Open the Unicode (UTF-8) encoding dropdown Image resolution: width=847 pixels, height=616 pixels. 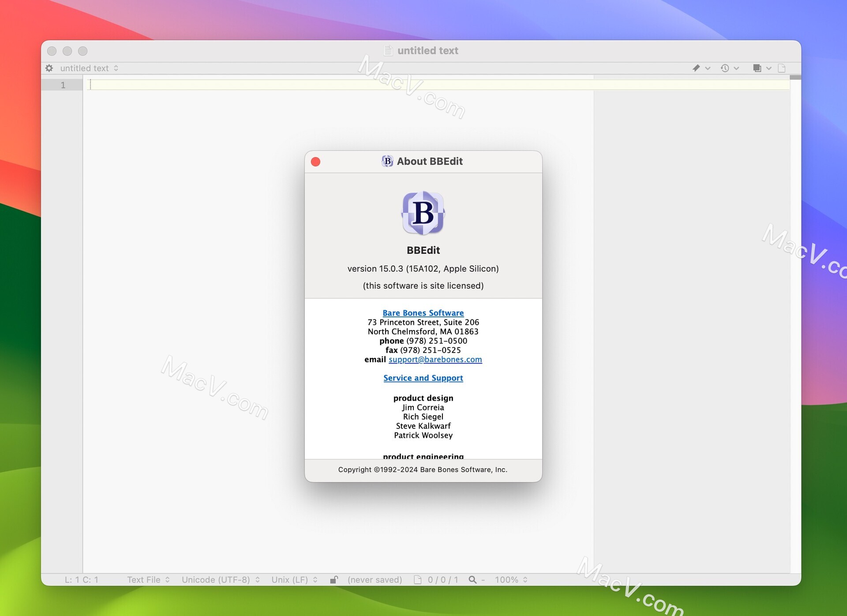point(219,579)
